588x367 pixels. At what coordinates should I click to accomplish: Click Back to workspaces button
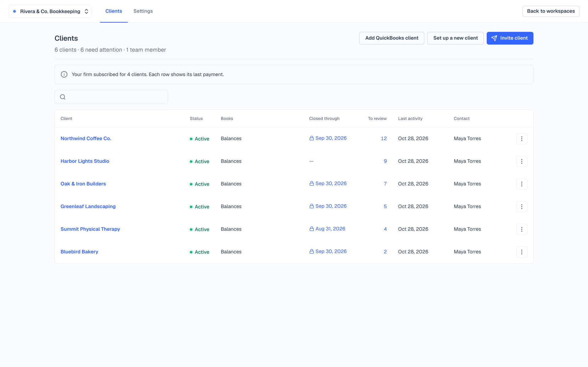click(x=551, y=11)
